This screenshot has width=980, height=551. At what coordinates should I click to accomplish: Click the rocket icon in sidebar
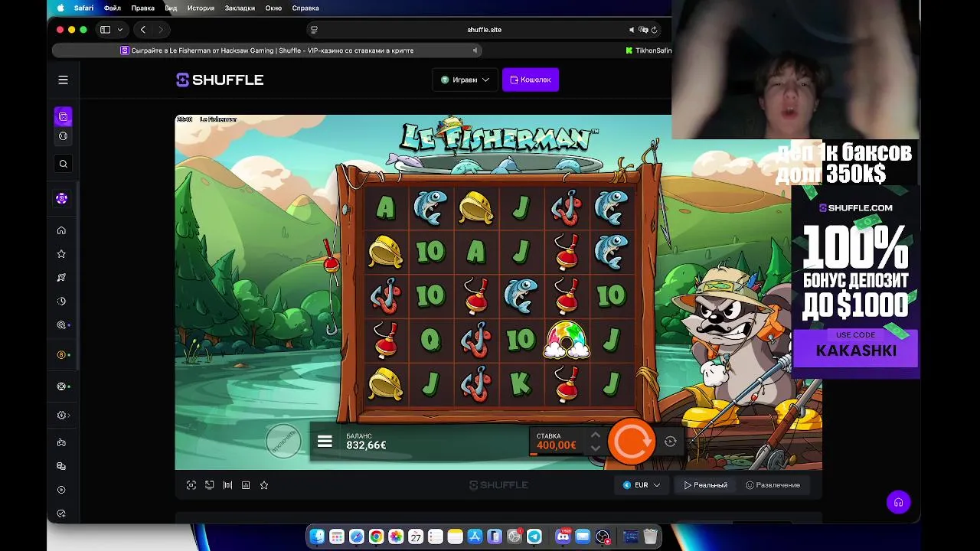62,278
